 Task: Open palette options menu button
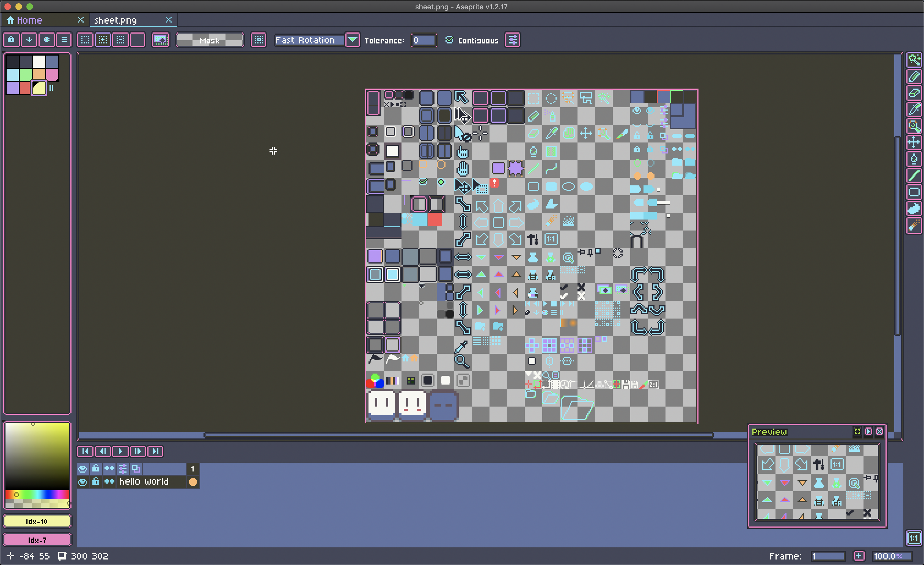(x=64, y=40)
